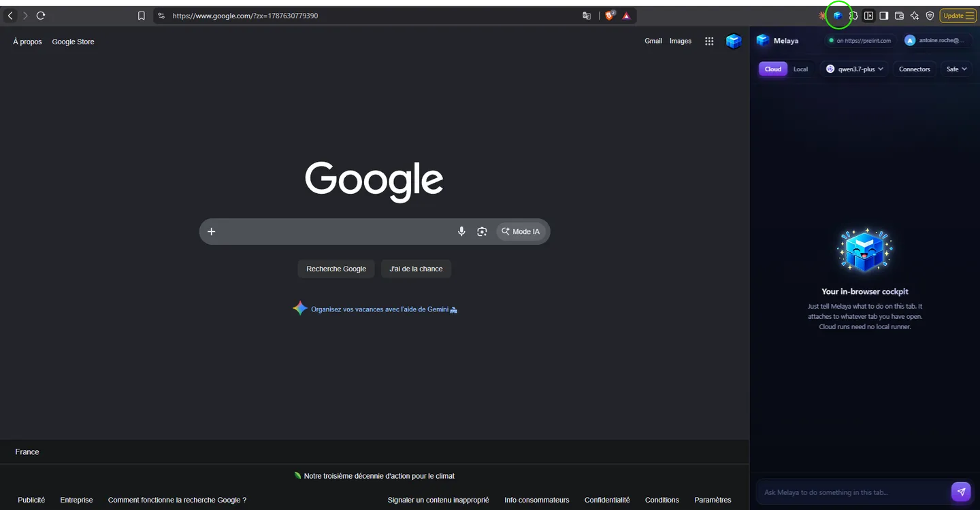Expand the Safe mode dropdown

pos(956,69)
